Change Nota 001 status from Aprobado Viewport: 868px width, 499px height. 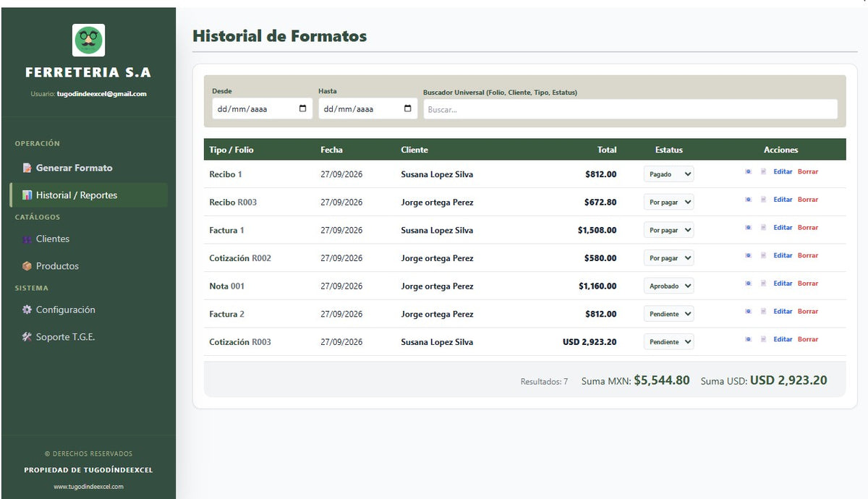(x=668, y=286)
